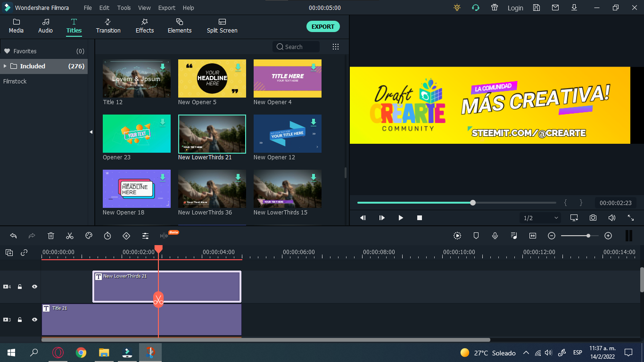Click the Add Track icon above track headers
Screen dimensions: 644x362
(9, 253)
